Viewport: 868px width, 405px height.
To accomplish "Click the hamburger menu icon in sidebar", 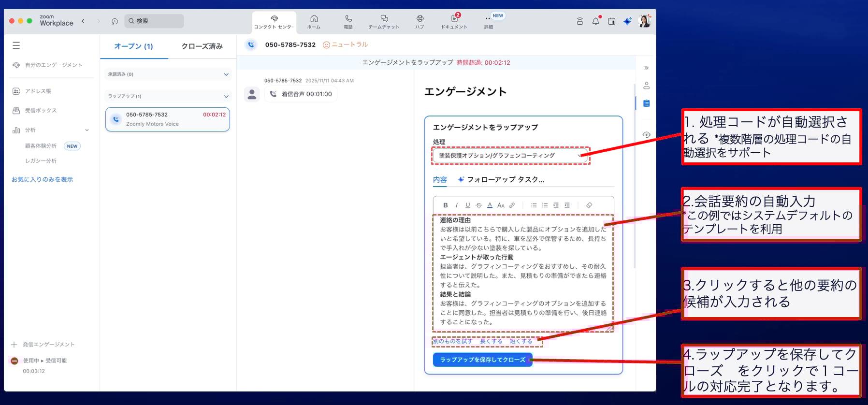I will pyautogui.click(x=16, y=45).
